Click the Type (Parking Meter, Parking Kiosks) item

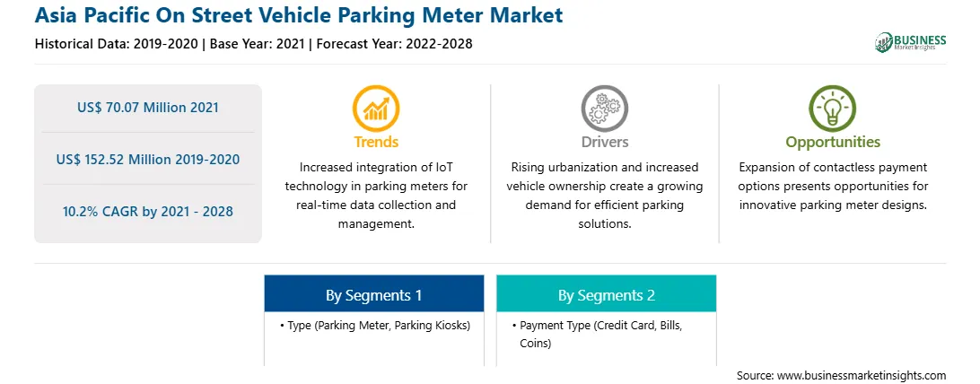click(x=376, y=326)
